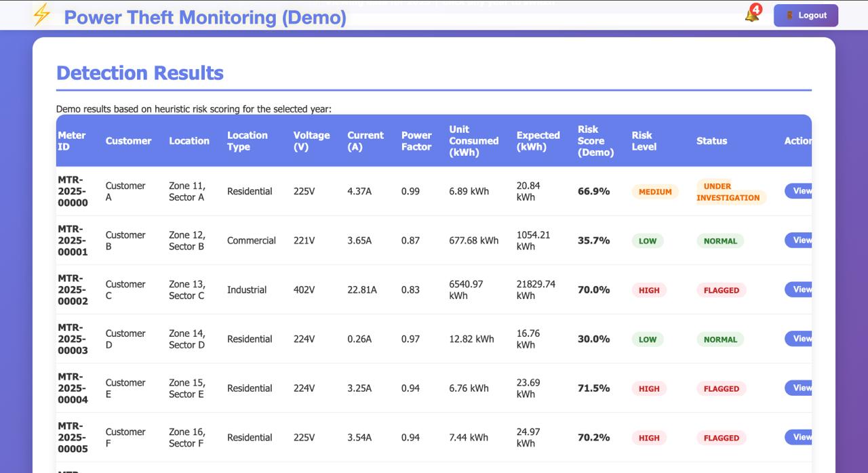View details for meter MTR-2025-00000

pyautogui.click(x=798, y=191)
